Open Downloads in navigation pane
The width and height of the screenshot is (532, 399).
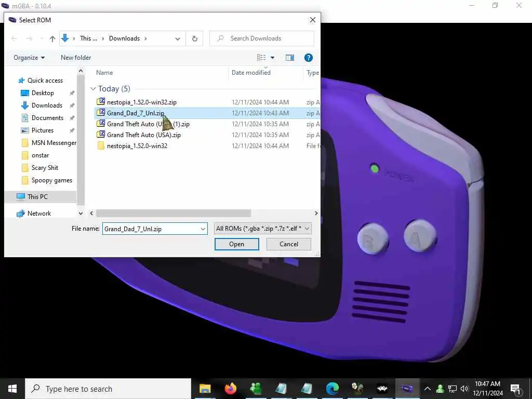point(47,105)
